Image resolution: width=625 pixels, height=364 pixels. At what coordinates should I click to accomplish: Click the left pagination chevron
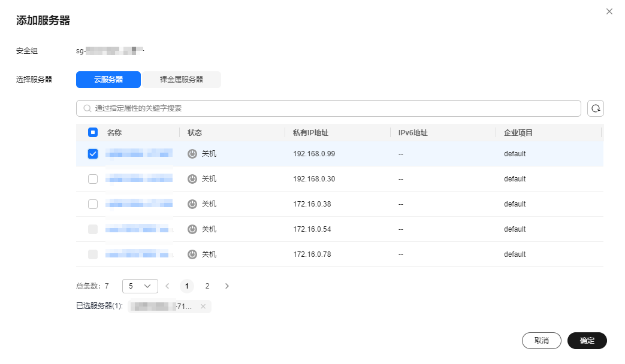[167, 286]
